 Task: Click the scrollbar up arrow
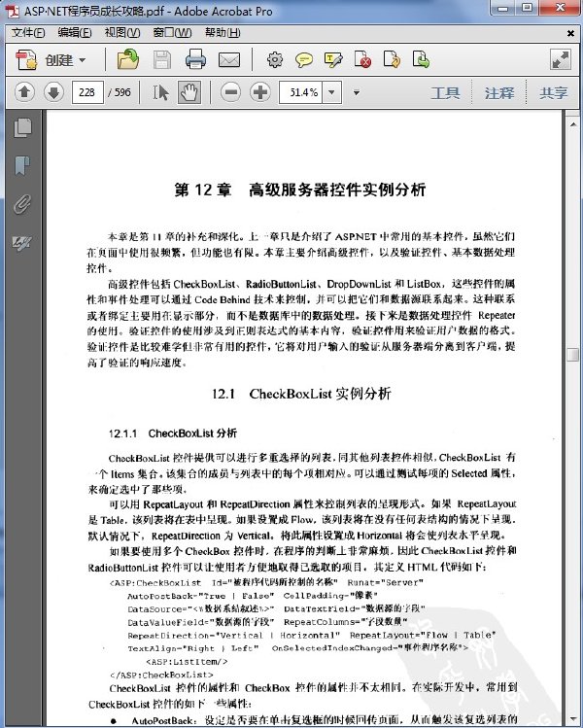coord(572,124)
